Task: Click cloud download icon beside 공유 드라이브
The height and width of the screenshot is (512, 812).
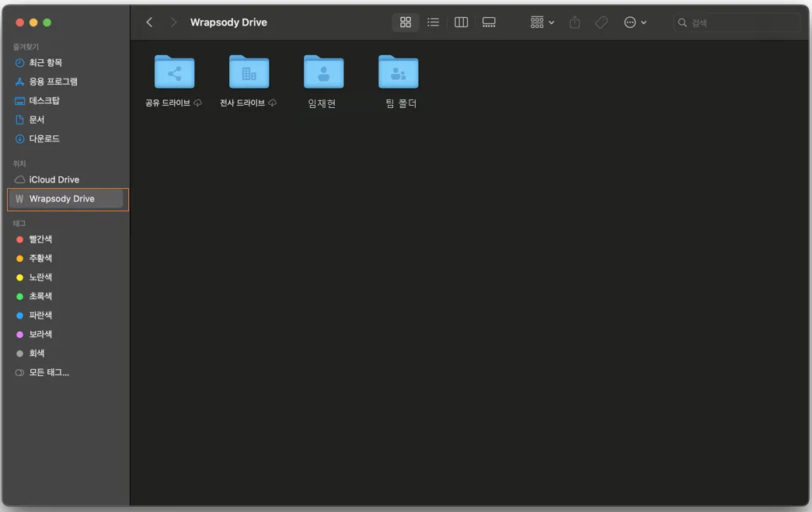Action: coord(198,103)
